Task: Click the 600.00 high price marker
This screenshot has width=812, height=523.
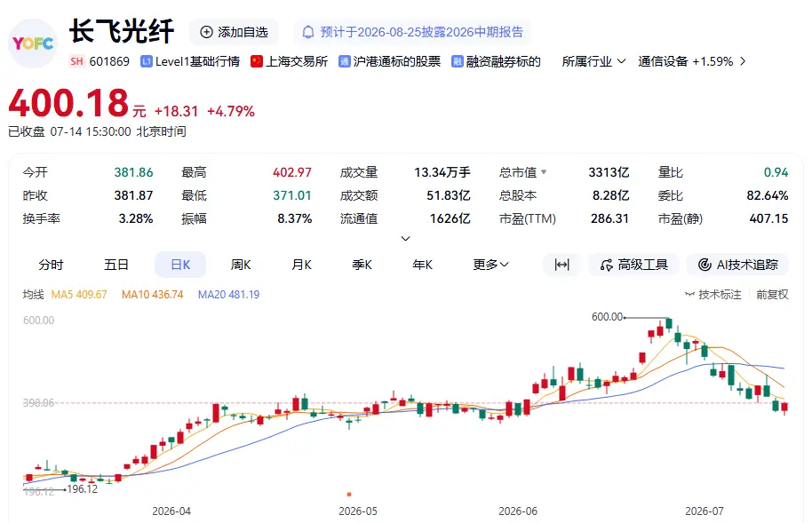Action: [607, 316]
